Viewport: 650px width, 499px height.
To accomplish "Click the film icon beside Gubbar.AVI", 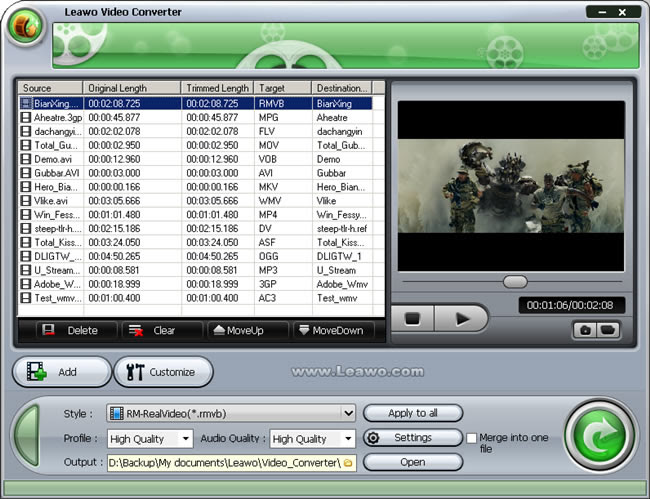I will point(26,173).
